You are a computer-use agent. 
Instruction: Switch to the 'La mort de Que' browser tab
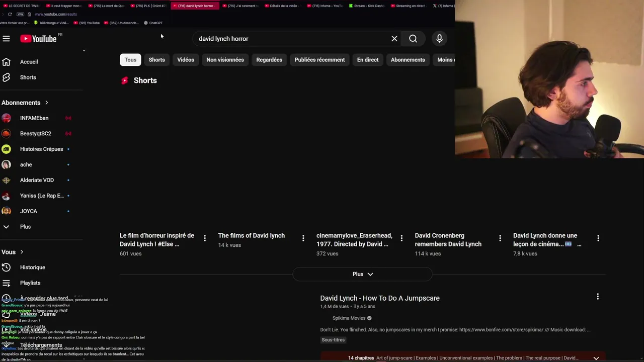106,6
